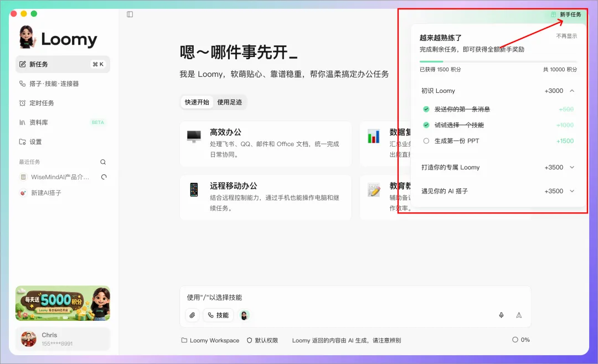Click the 已获得 1500 积分 text
598x364 pixels.
click(440, 69)
